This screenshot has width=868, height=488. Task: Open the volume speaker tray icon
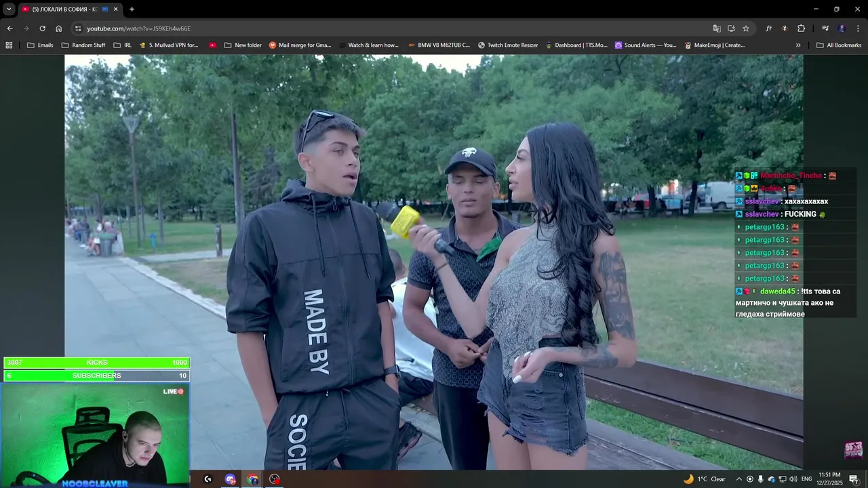[x=793, y=479]
